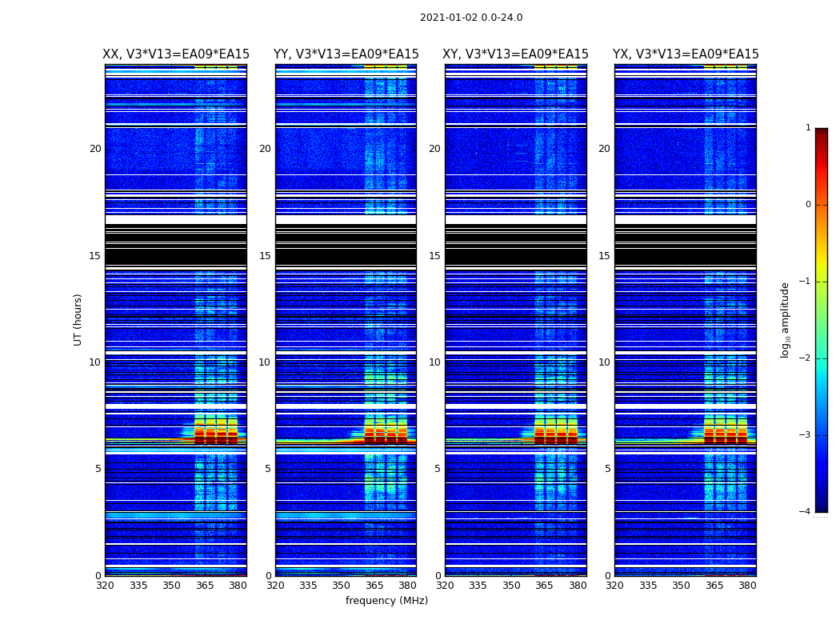Click the colorbar tick label −2
Image resolution: width=840 pixels, height=640 pixels.
coord(806,358)
